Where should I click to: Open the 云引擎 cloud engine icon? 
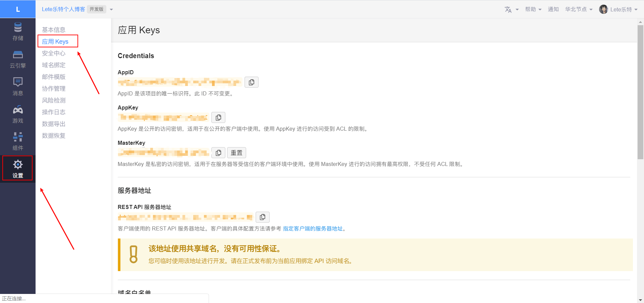(x=18, y=55)
